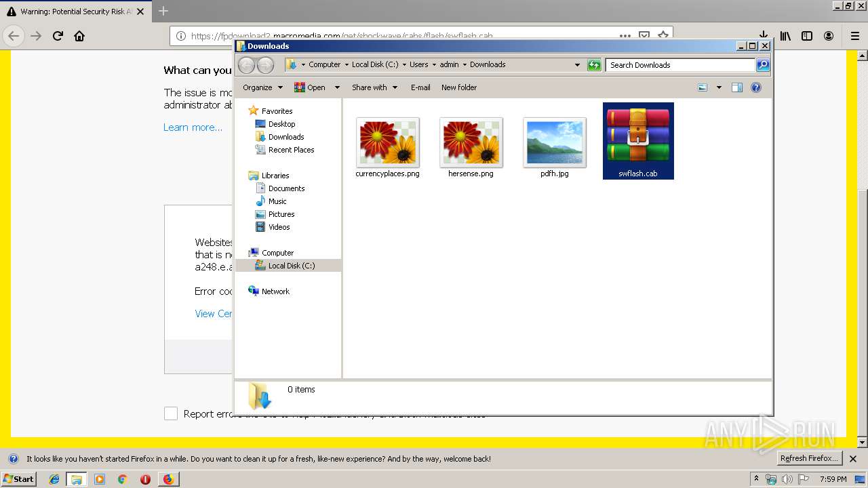Create a New folder

(x=459, y=87)
